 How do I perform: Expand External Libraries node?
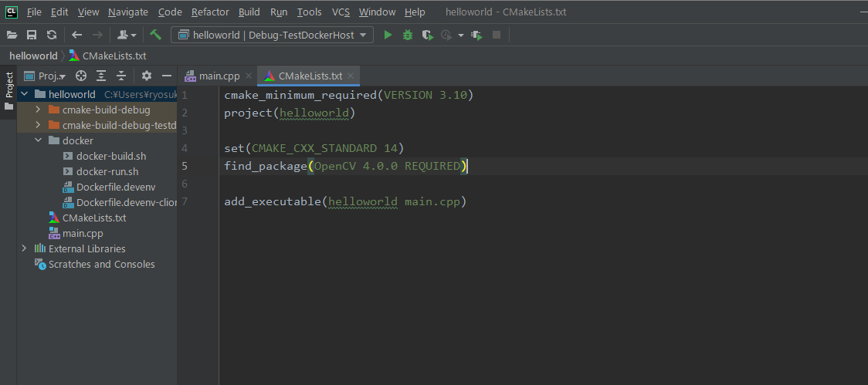click(x=25, y=248)
